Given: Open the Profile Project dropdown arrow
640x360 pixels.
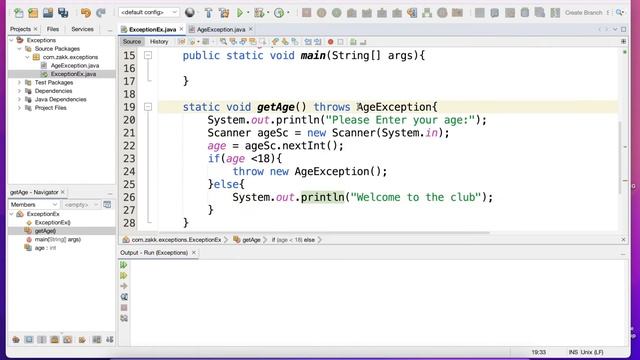Looking at the screenshot, I should click(288, 13).
